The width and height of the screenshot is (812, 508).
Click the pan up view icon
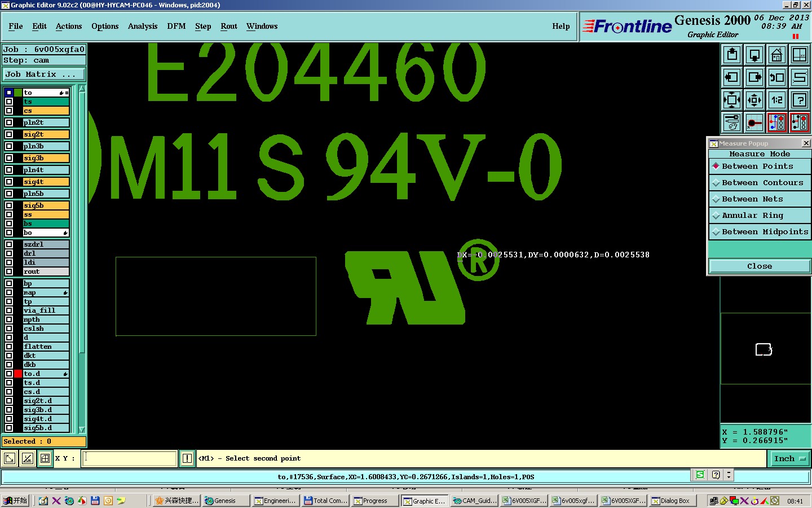(x=732, y=55)
